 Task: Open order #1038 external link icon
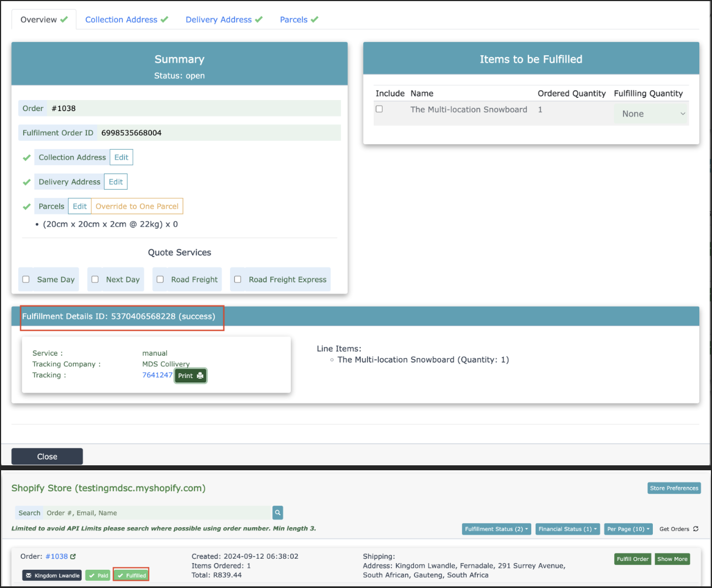(x=73, y=556)
